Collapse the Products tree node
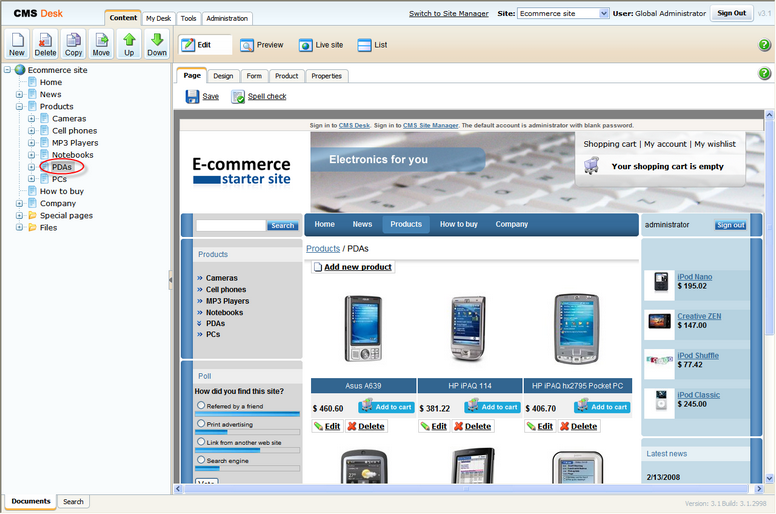This screenshot has height=514, width=776. [19, 106]
